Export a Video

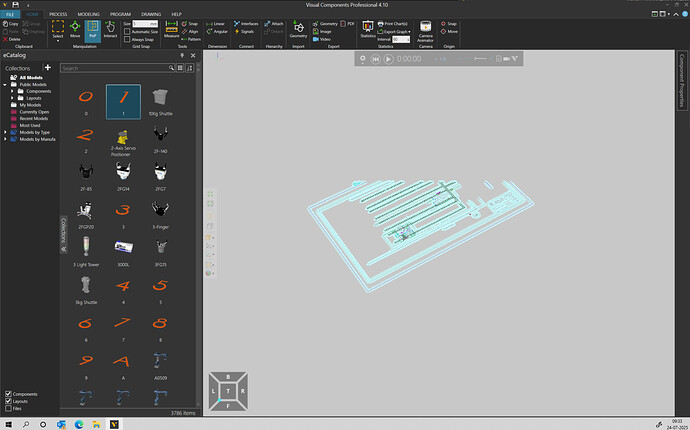pos(322,39)
